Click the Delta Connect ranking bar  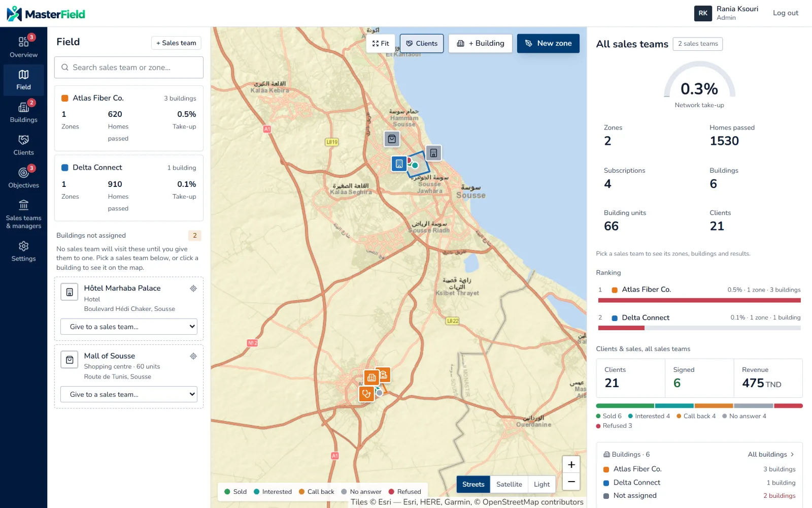pos(699,328)
